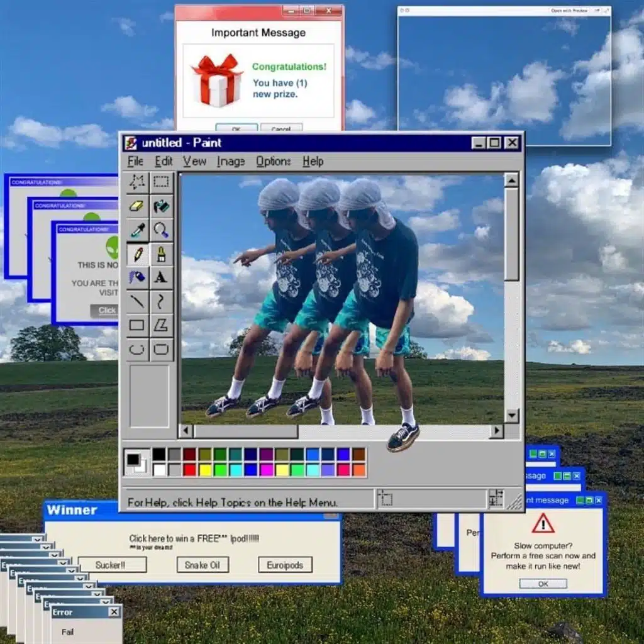Pick the red color swatch

[189, 470]
